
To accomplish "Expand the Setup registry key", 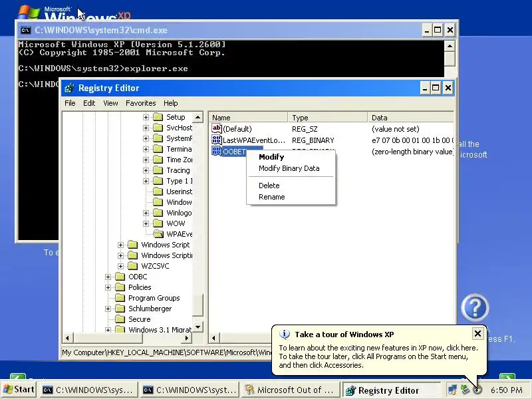I will click(146, 117).
